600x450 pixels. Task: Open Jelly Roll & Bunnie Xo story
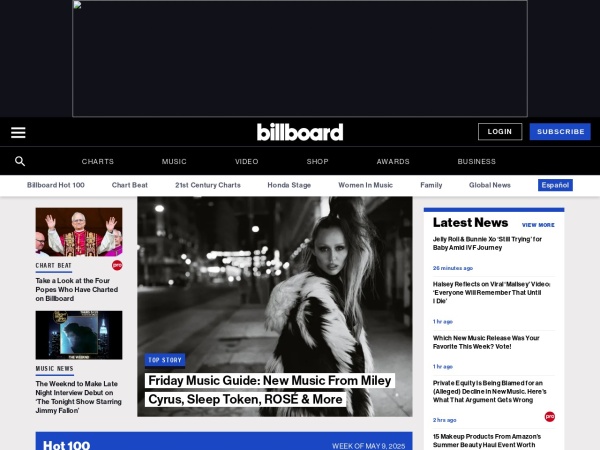point(487,243)
